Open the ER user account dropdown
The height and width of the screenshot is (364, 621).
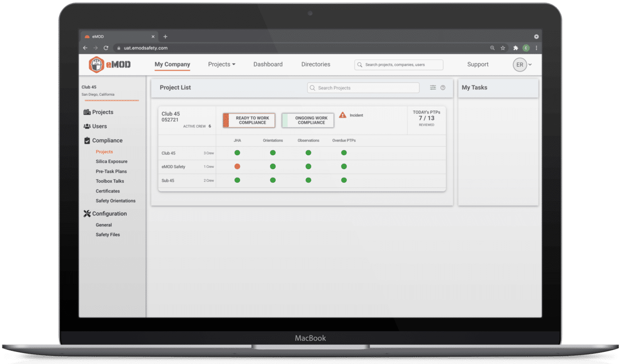pyautogui.click(x=522, y=65)
